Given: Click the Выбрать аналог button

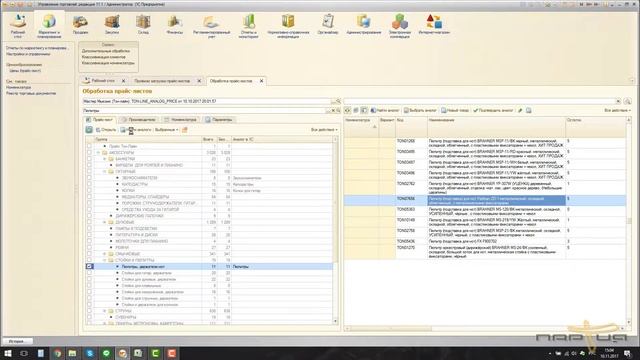Looking at the screenshot, I should tap(420, 111).
